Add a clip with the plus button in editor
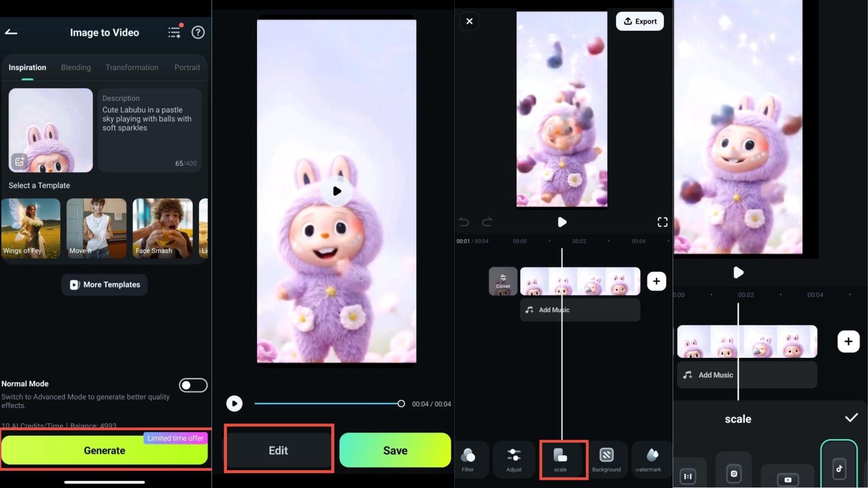868x488 pixels. coord(656,281)
